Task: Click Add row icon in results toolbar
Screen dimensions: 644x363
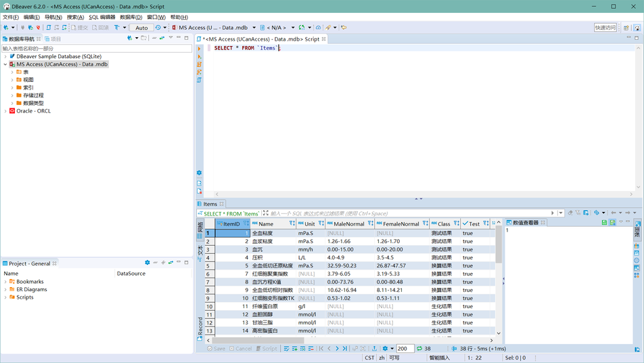Action: pos(294,349)
